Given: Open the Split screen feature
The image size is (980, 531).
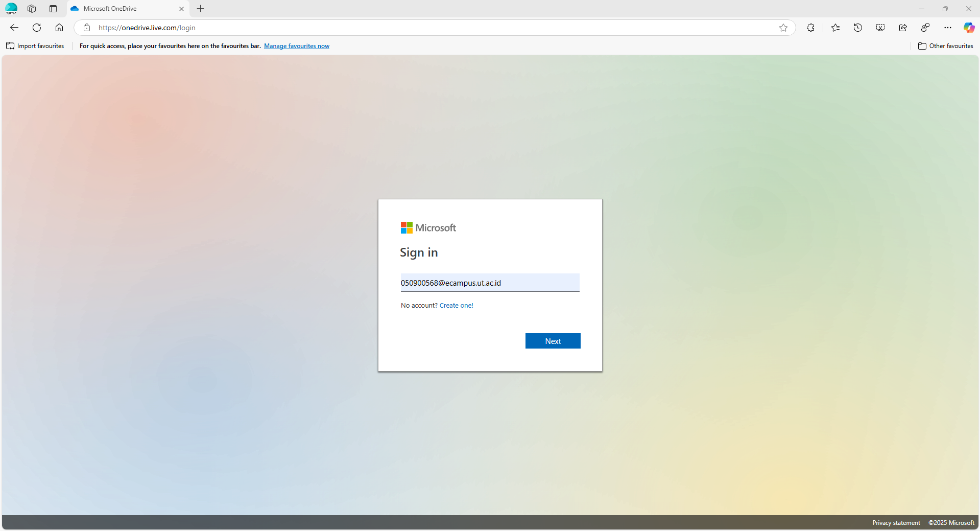Looking at the screenshot, I should (x=925, y=28).
